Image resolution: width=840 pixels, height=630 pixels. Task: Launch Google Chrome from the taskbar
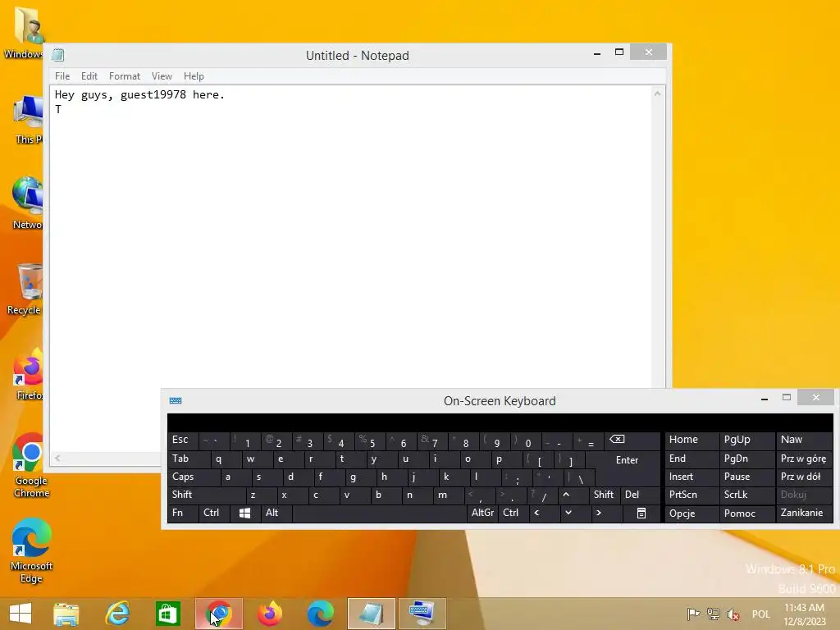[218, 614]
